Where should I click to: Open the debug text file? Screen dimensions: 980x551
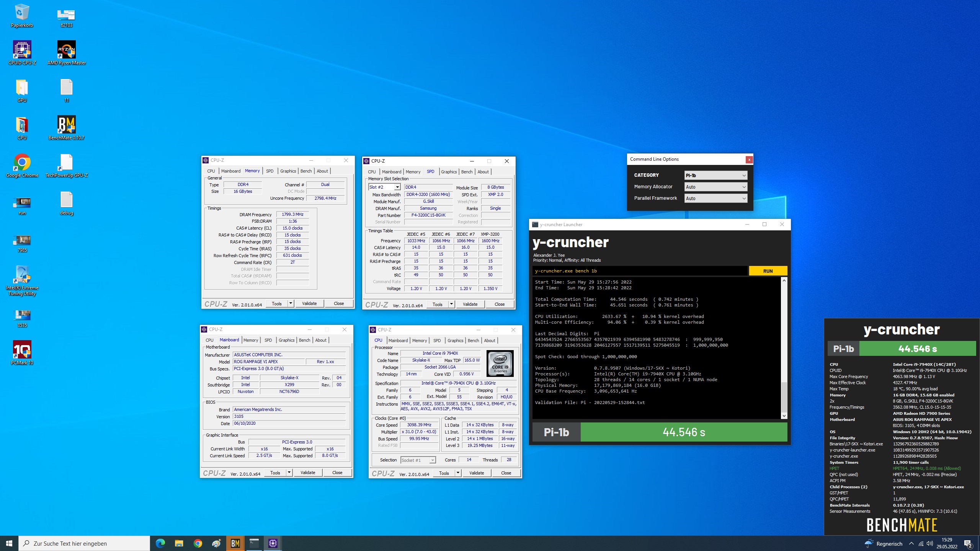click(66, 203)
